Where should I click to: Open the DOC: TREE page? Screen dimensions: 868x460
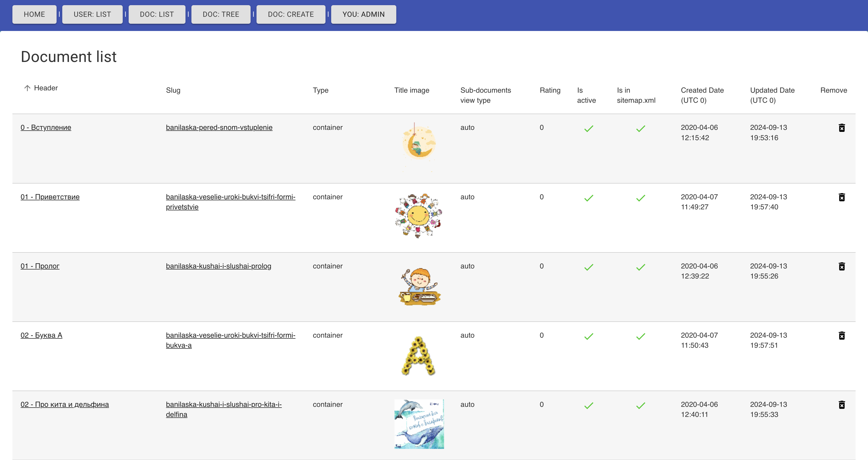[x=221, y=14]
